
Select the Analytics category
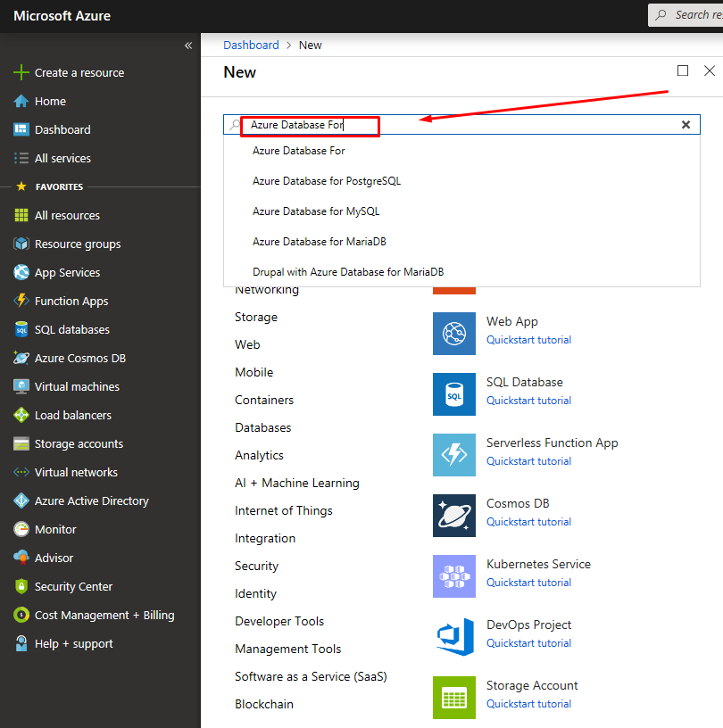(x=259, y=456)
